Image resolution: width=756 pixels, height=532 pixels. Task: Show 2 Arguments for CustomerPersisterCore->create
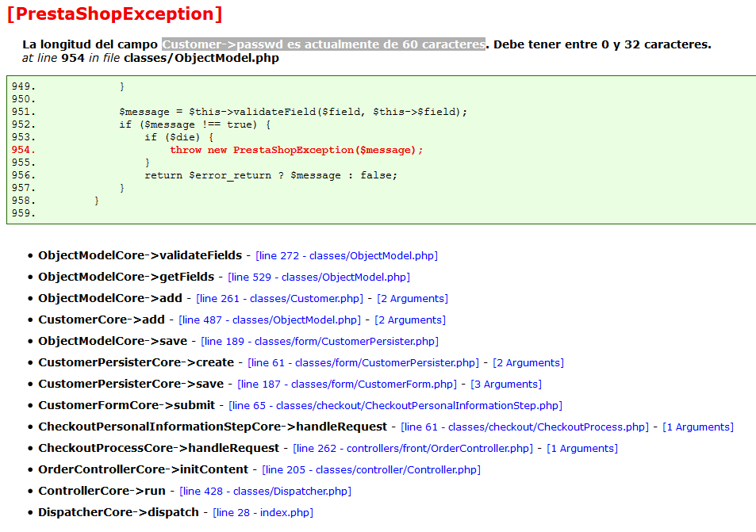pos(528,363)
